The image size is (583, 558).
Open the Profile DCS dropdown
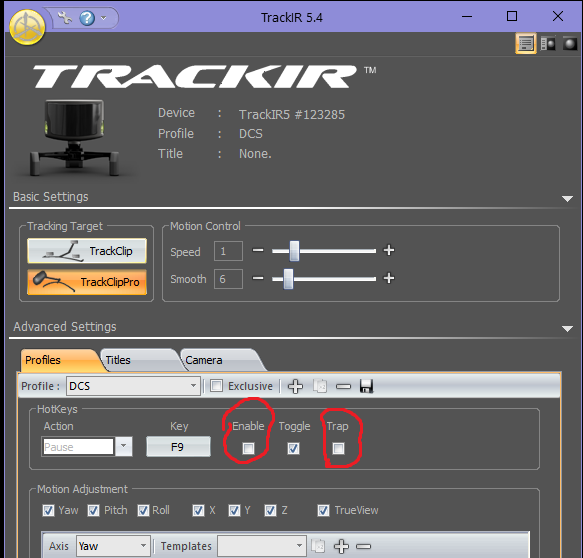click(x=133, y=386)
